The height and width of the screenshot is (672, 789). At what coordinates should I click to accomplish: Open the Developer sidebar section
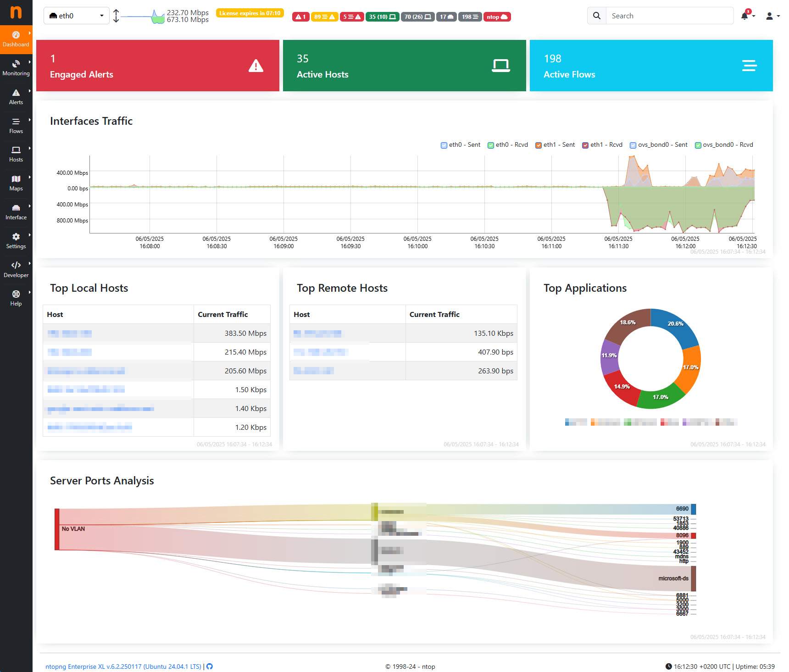click(16, 269)
